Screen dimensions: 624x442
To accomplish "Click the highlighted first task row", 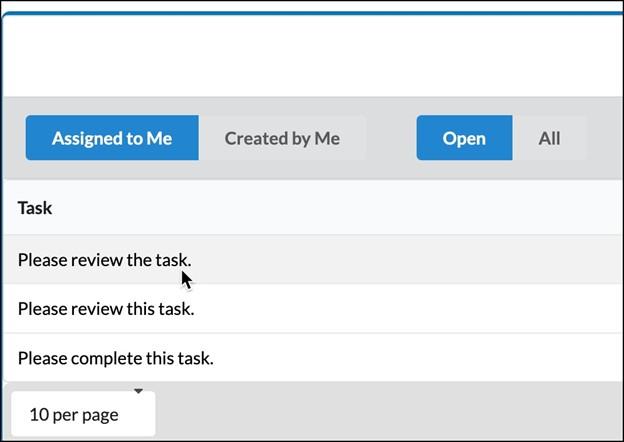I will 313,259.
